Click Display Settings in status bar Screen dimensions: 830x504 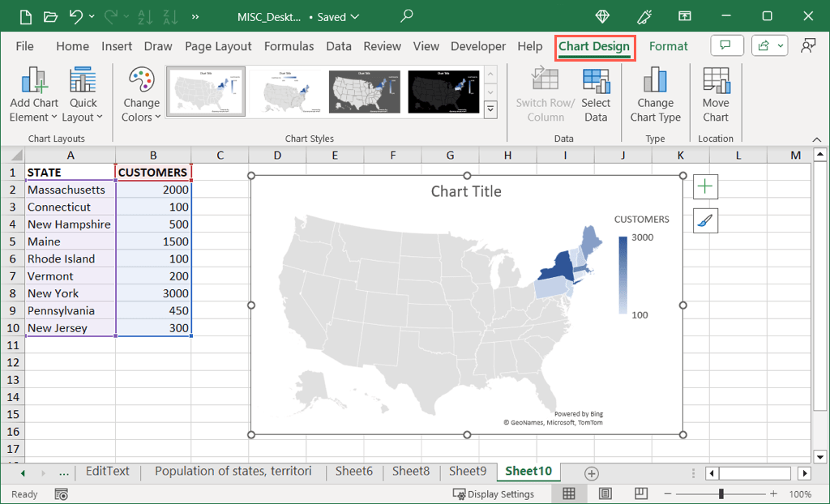(494, 493)
